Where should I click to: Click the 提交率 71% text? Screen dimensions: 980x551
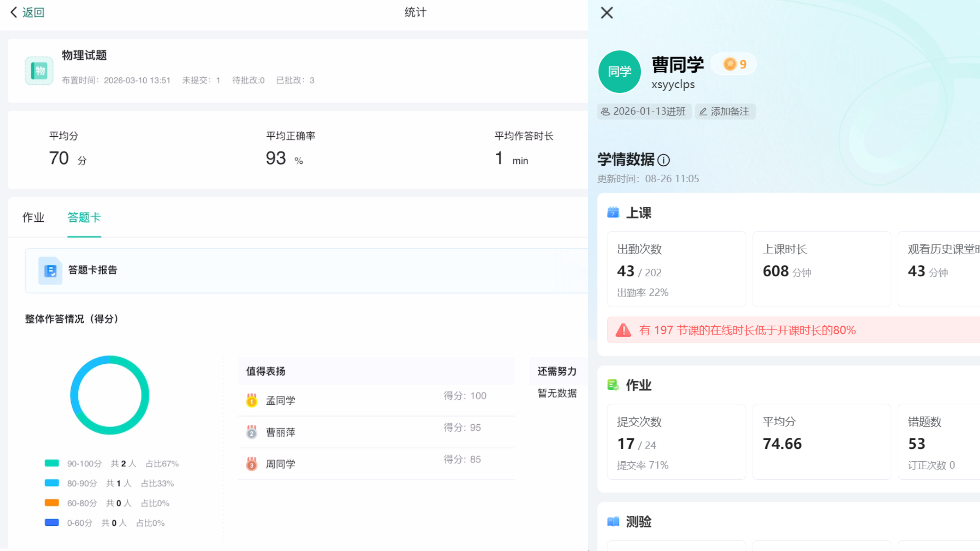click(642, 465)
